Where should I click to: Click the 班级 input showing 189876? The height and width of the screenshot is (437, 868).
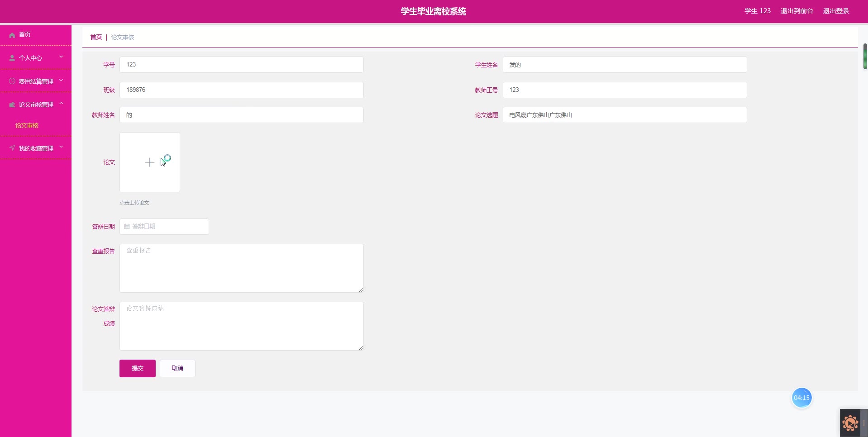242,90
